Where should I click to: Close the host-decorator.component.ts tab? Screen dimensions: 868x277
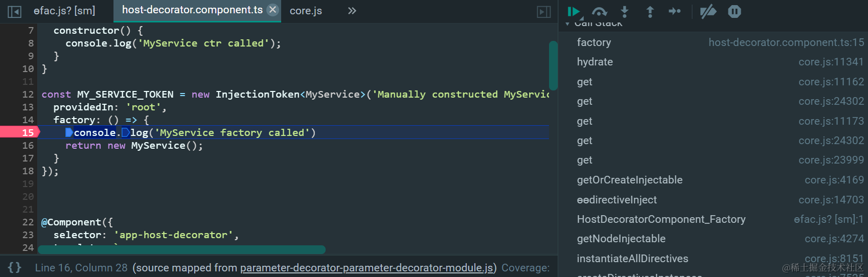pyautogui.click(x=273, y=10)
